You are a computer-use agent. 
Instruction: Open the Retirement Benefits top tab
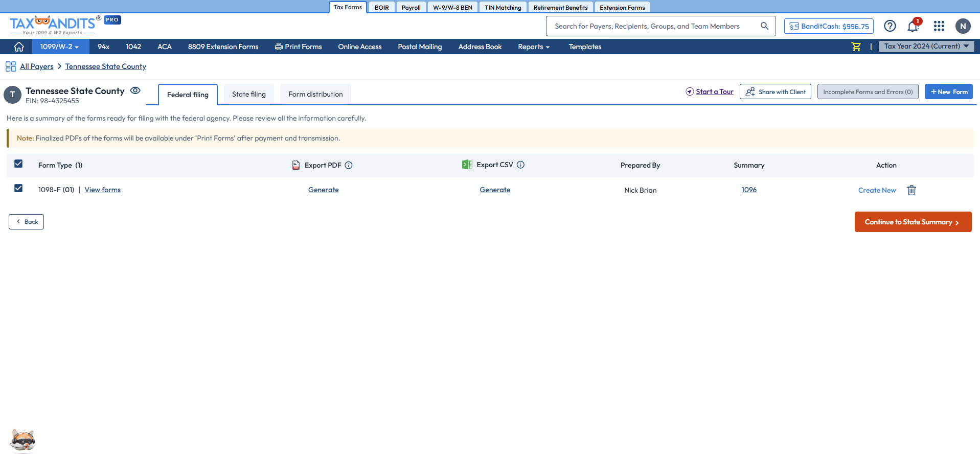[x=561, y=7]
